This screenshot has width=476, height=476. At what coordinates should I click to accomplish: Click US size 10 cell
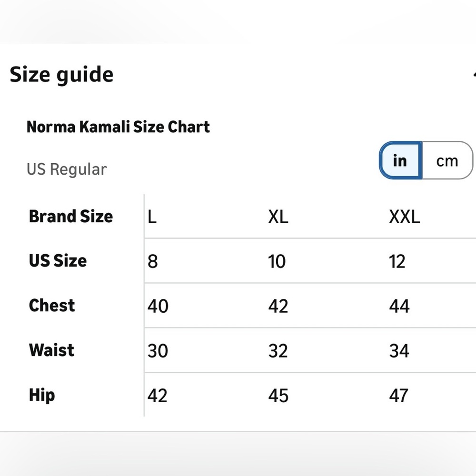[x=277, y=261]
